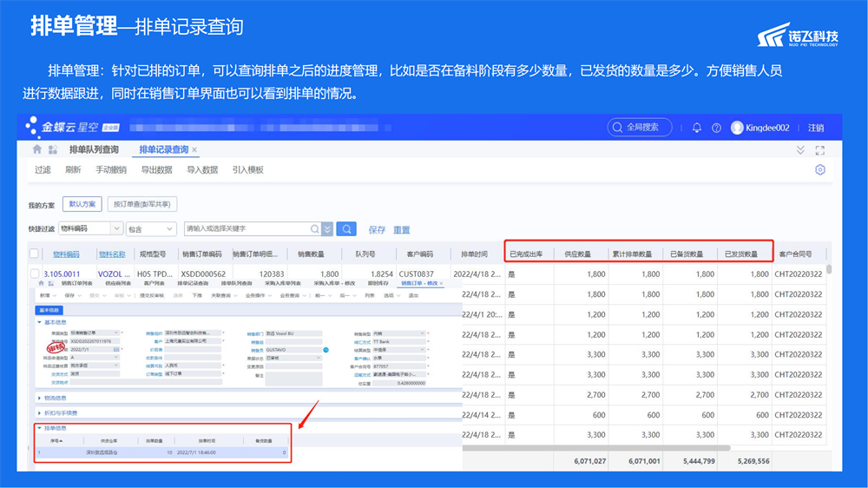Click 刷新 to refresh the list
The height and width of the screenshot is (488, 868).
(x=73, y=170)
